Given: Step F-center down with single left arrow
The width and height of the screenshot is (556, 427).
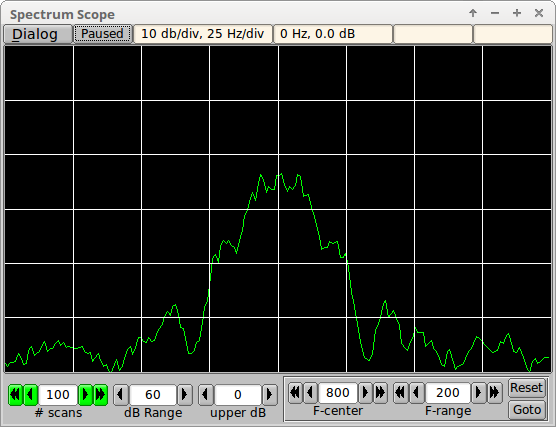Looking at the screenshot, I should [311, 393].
